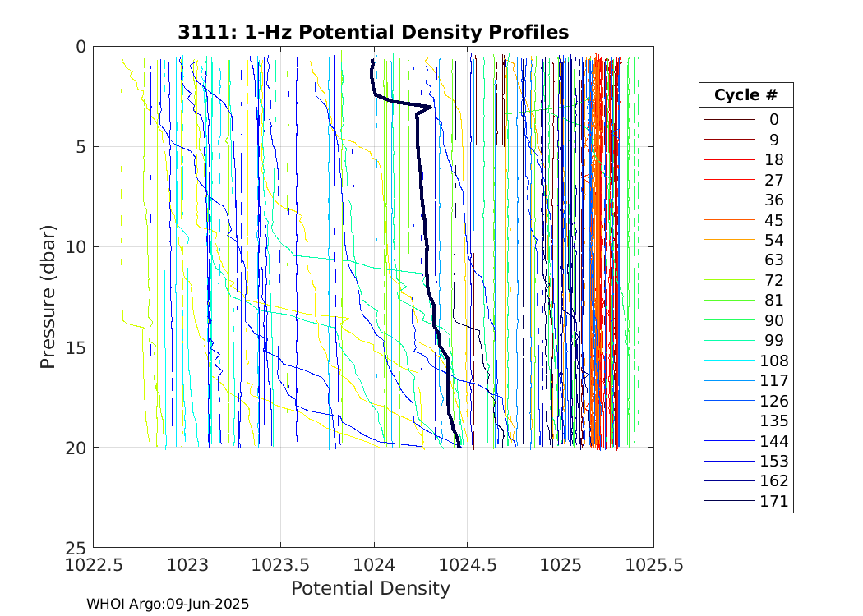Screen dimensions: 863x616
Task: Click x-axis tick label 1023.5
Action: pyautogui.click(x=281, y=565)
